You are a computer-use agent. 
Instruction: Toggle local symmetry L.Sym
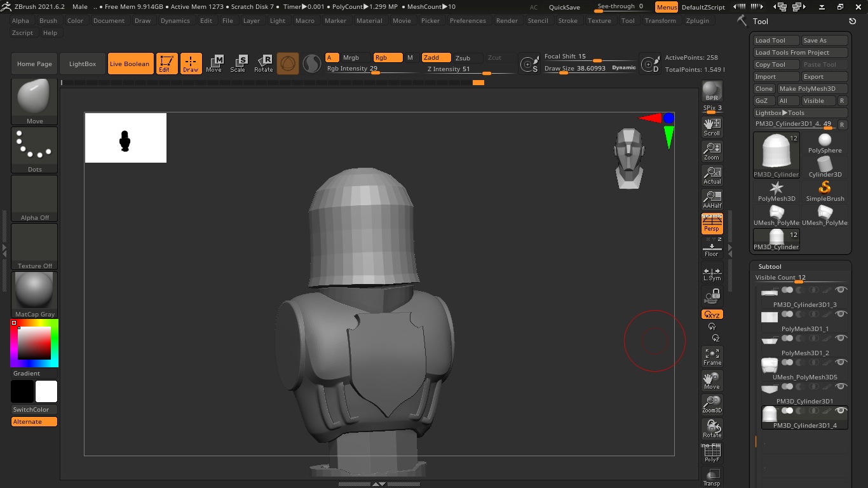(x=712, y=273)
